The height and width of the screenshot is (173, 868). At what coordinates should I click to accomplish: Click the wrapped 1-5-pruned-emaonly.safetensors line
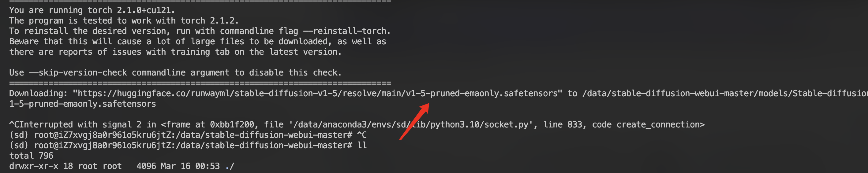coord(83,104)
